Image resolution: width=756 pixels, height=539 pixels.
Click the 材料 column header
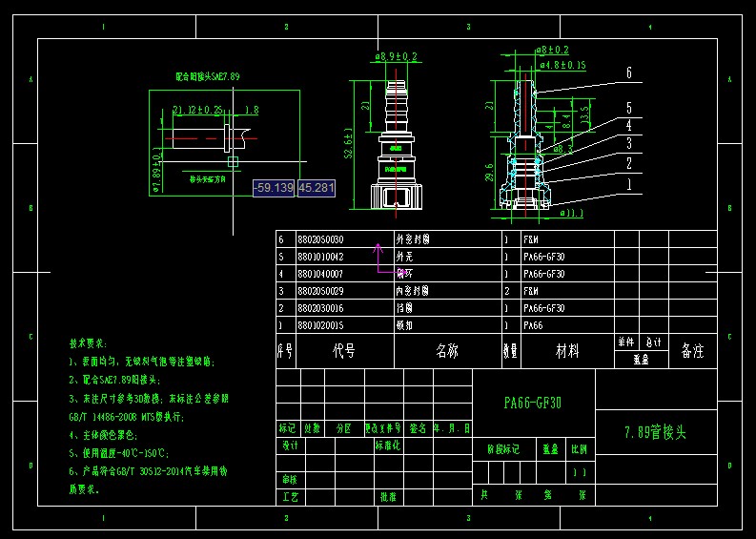[567, 351]
